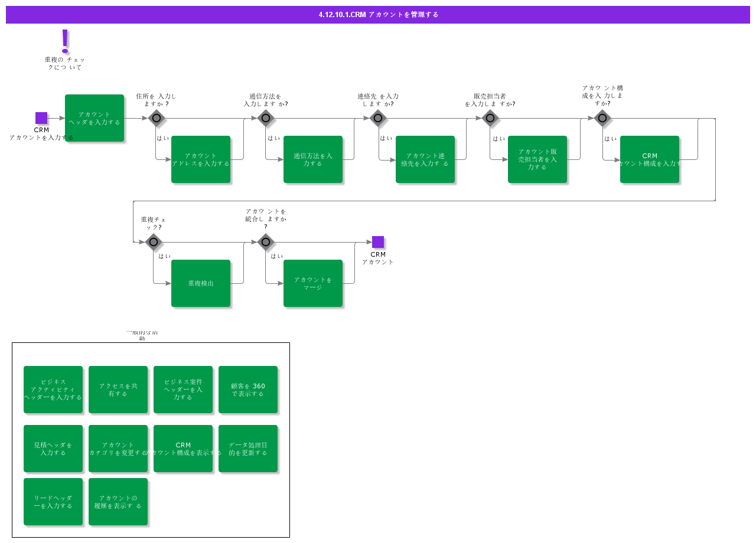Click the 重複チェック? gateway diamond
Viewport: 756px width, 543px height.
pyautogui.click(x=154, y=242)
